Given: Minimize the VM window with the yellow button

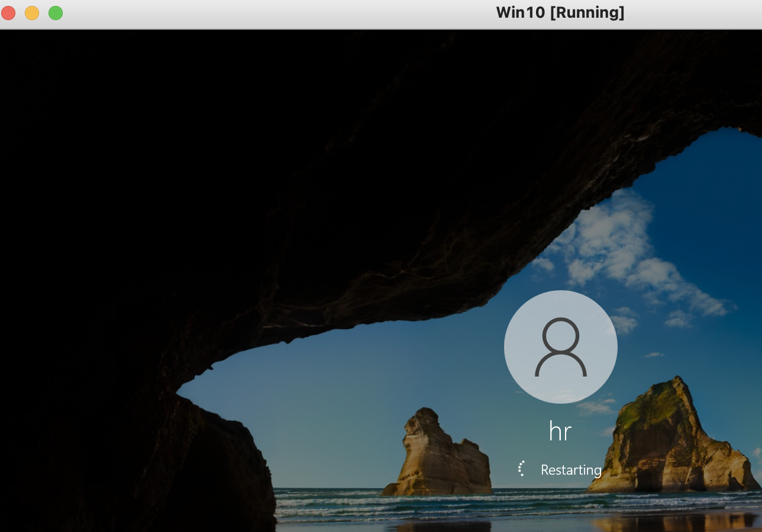Looking at the screenshot, I should point(32,13).
